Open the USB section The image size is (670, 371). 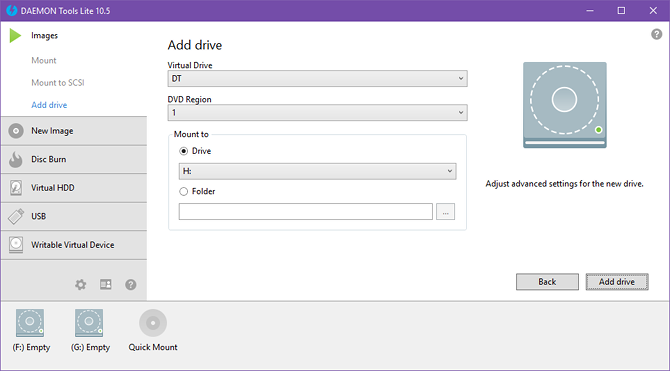tap(74, 216)
